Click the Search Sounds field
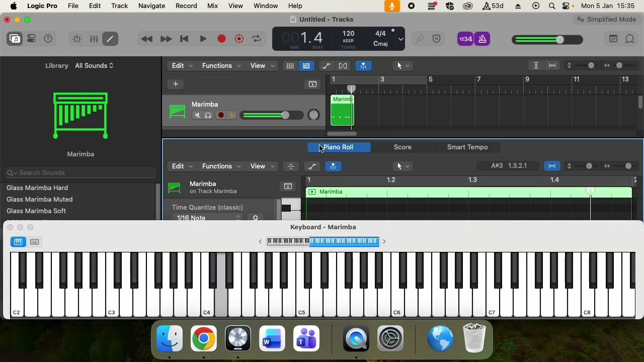 pyautogui.click(x=80, y=172)
